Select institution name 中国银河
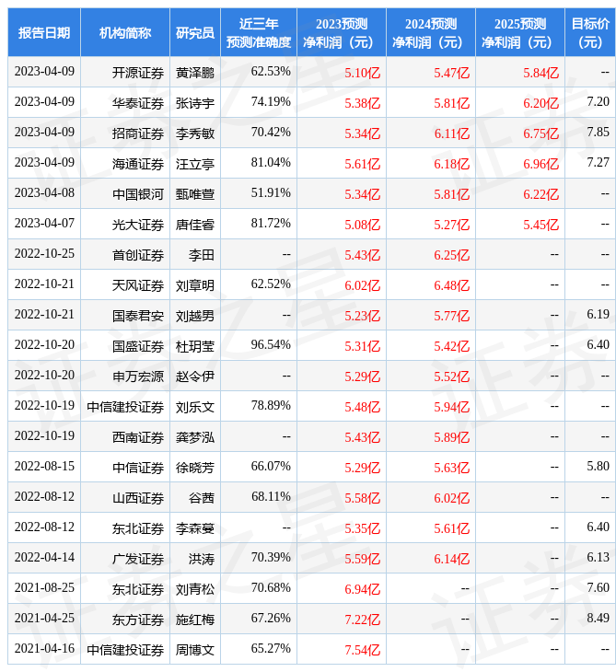 click(138, 194)
